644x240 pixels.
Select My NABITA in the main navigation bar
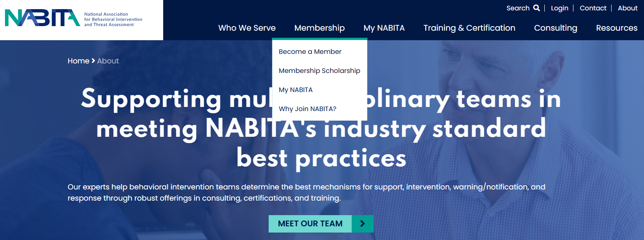click(384, 28)
